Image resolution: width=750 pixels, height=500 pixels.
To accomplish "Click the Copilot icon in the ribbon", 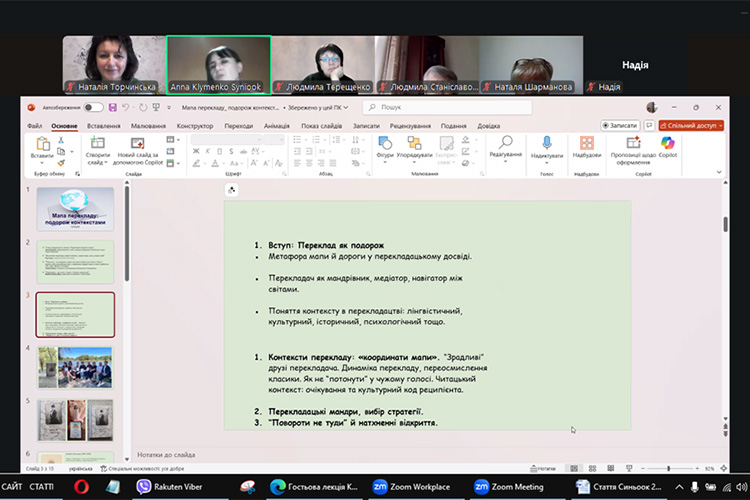I will coord(667,144).
